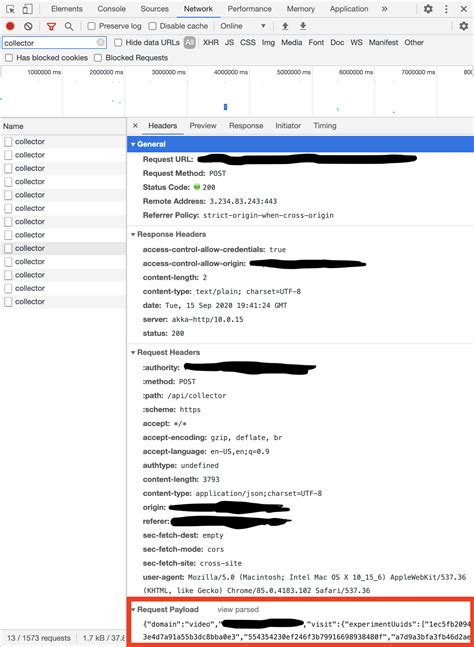Viewport: 474px width, 647px height.
Task: Select the Headers tab of request
Action: [x=163, y=125]
